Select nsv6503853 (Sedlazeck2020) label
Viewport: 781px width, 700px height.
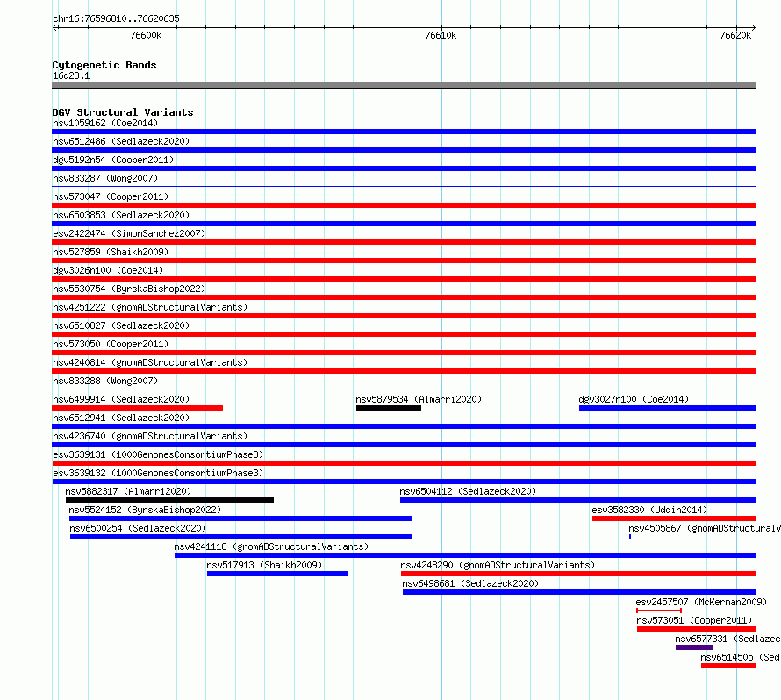coord(121,215)
